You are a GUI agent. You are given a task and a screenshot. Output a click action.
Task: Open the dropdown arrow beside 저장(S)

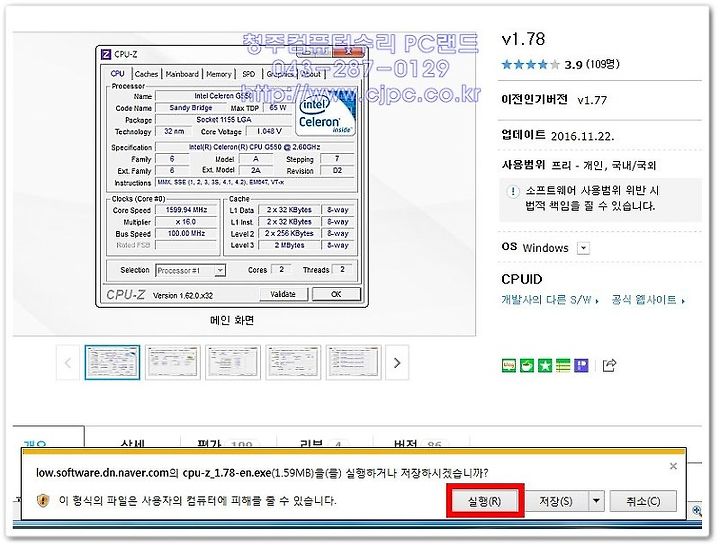[596, 501]
